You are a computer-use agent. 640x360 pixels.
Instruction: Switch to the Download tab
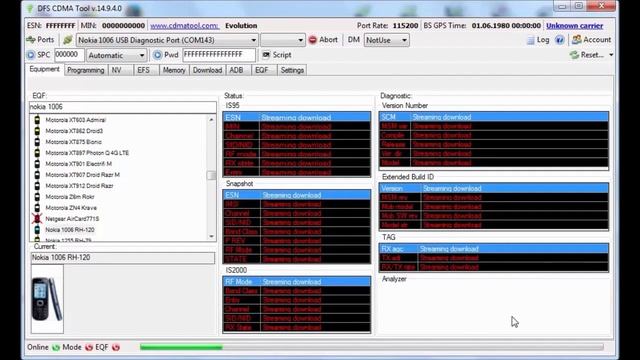tap(207, 70)
